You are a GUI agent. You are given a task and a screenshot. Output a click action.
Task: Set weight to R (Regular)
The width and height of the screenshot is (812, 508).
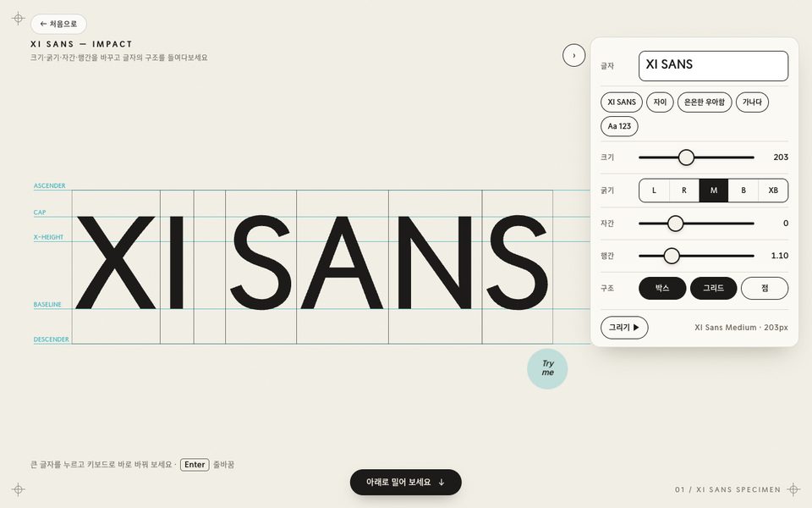pyautogui.click(x=684, y=190)
